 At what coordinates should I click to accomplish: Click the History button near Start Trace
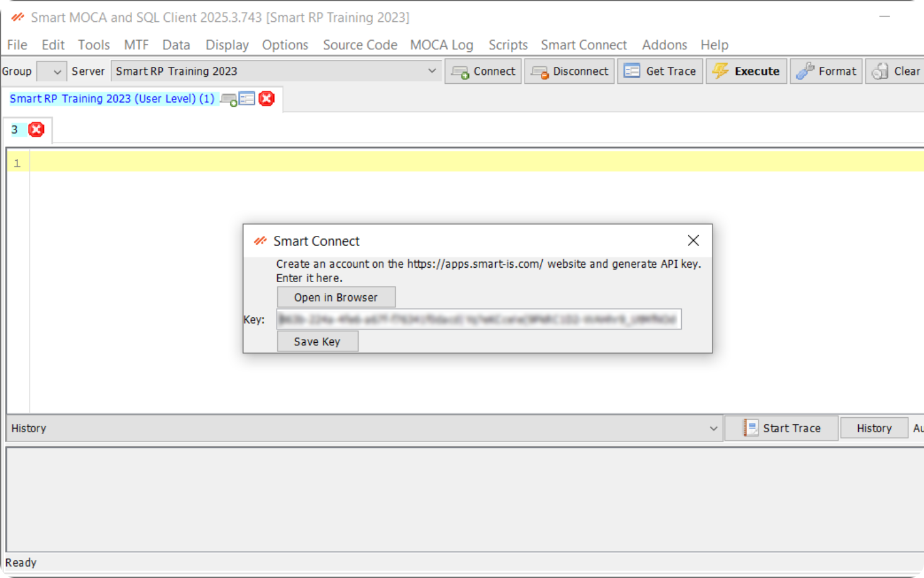click(x=874, y=428)
